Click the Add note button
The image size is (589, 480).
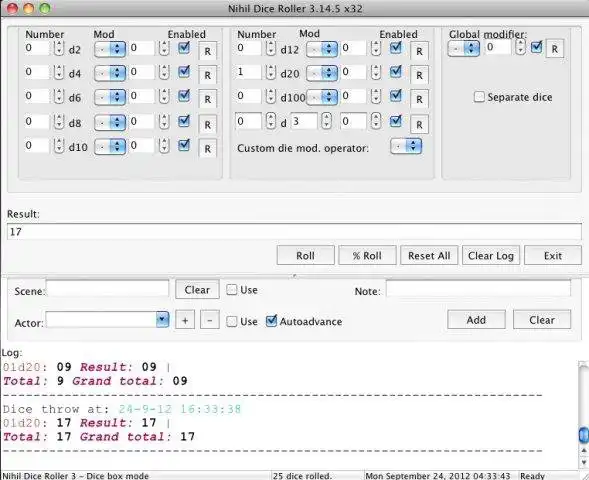476,320
